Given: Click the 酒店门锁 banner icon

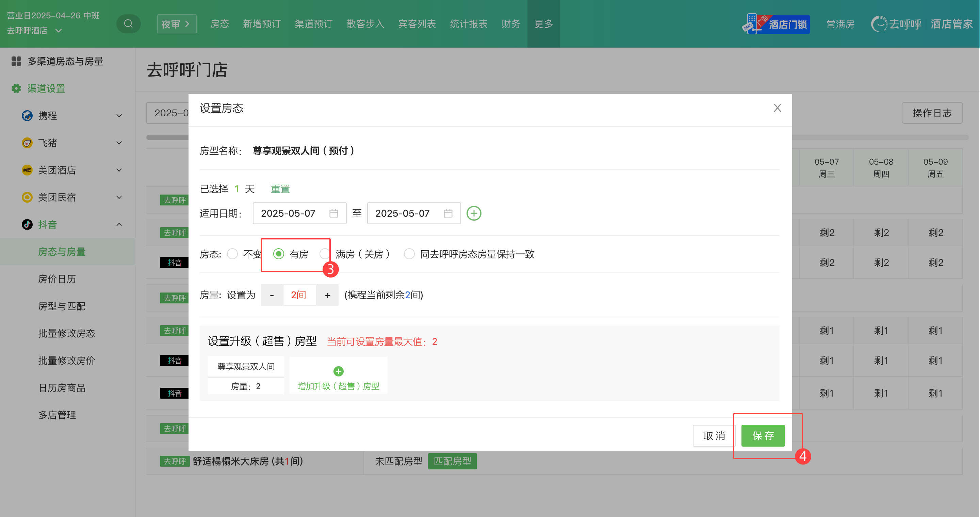Looking at the screenshot, I should (x=776, y=24).
